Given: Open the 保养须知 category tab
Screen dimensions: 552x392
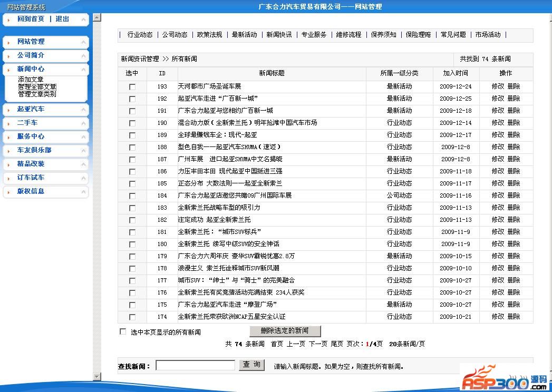Looking at the screenshot, I should click(383, 35).
